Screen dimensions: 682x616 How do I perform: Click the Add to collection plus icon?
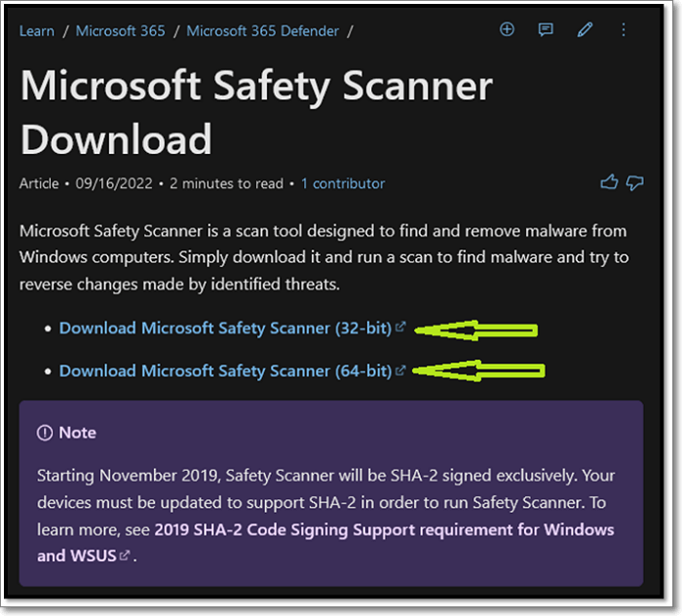pos(507,29)
